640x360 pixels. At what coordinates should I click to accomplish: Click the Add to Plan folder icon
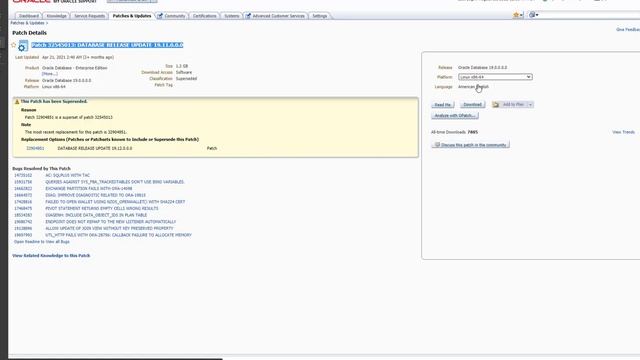(496, 105)
